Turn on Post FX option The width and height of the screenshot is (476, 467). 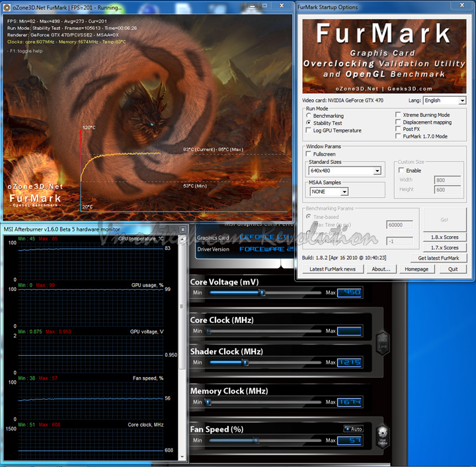[398, 129]
